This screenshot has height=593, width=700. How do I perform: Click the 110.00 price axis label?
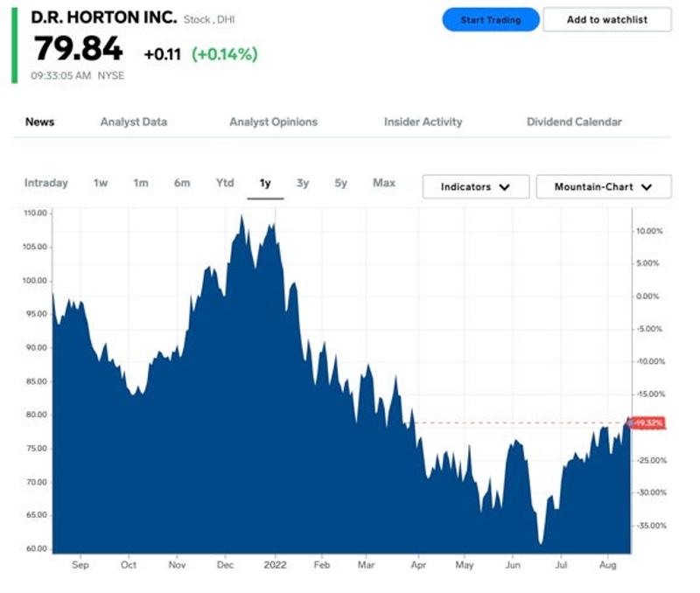[35, 213]
